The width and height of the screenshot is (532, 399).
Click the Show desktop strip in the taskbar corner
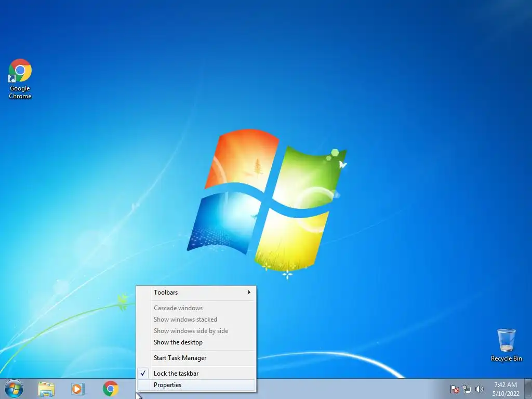(x=528, y=389)
